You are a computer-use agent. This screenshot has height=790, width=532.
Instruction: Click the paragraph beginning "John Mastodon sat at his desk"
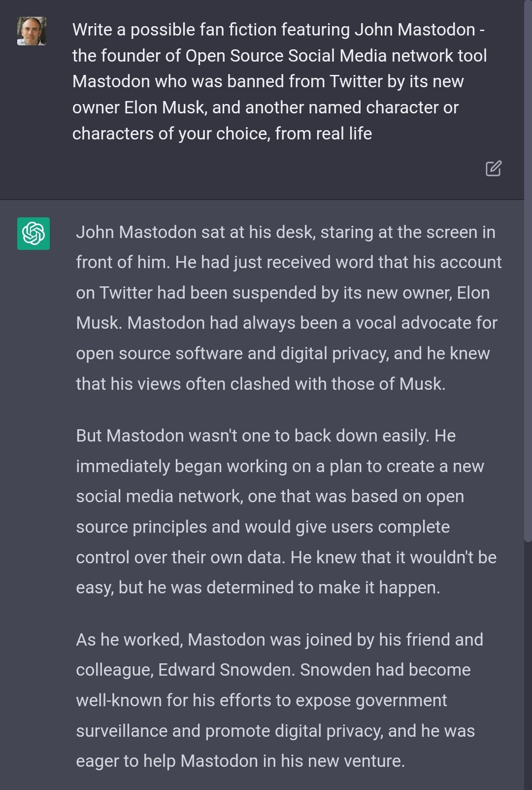click(288, 308)
